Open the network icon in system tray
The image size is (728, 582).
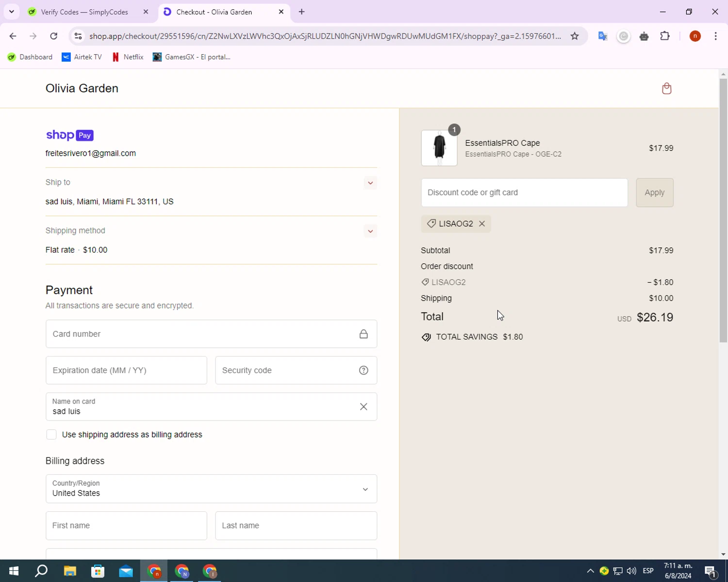[x=618, y=571]
